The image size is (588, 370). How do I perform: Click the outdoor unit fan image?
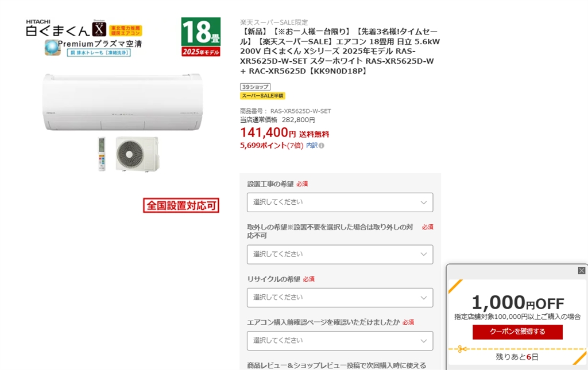(137, 154)
